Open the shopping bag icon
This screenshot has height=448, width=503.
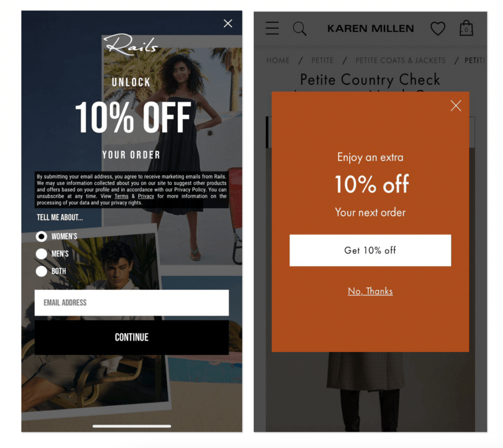(x=466, y=28)
